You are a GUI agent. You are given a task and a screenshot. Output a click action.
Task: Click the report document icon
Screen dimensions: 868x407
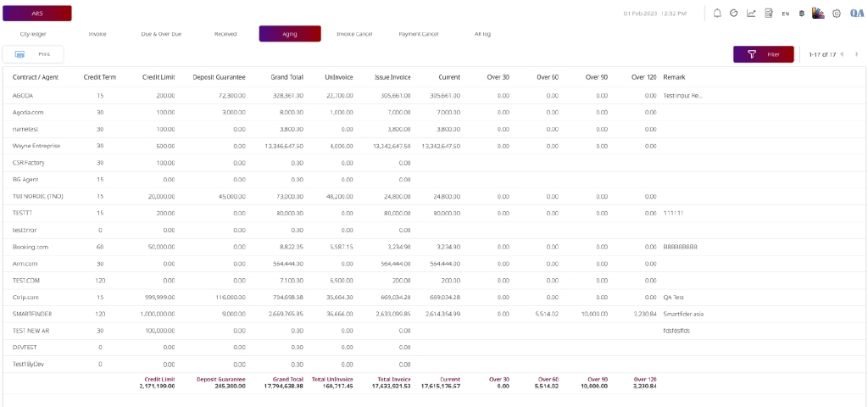pos(769,14)
